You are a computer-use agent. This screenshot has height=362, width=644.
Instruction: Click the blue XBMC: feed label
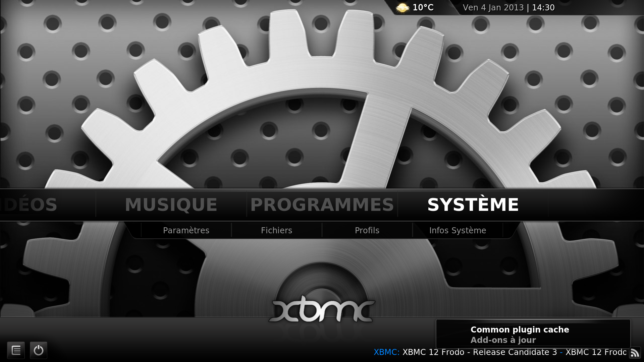[386, 352]
